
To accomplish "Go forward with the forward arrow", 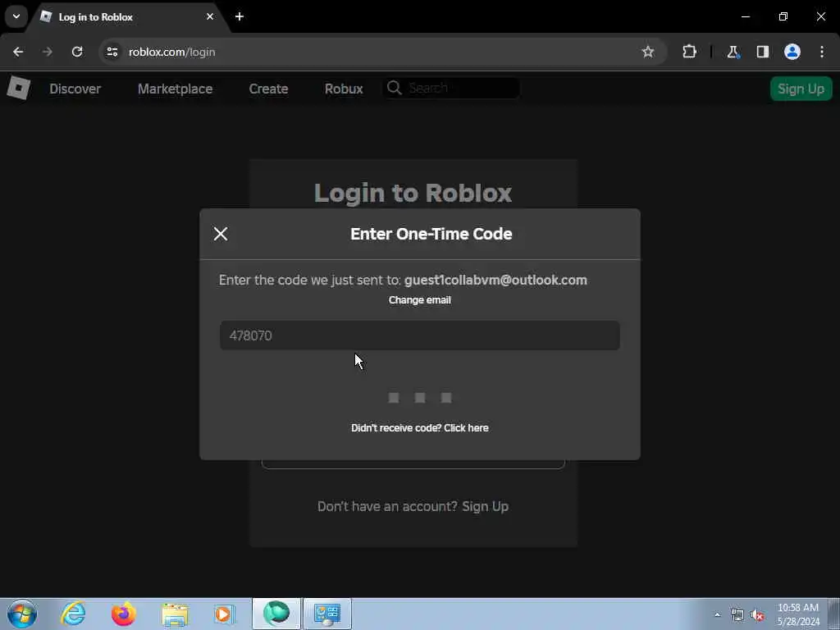I will point(48,52).
